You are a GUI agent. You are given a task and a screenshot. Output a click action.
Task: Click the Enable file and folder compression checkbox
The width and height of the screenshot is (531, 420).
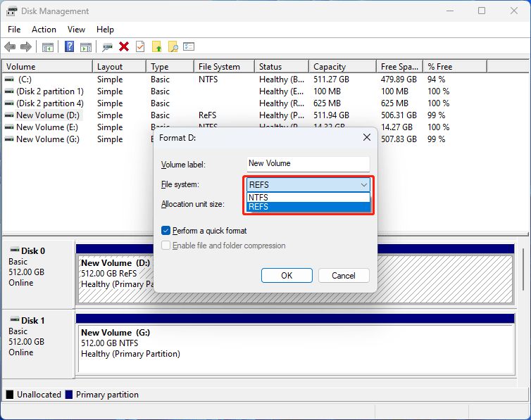pos(165,246)
